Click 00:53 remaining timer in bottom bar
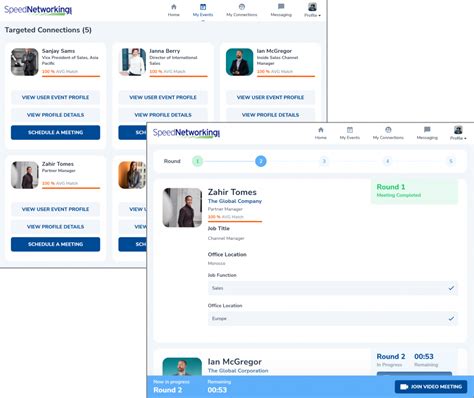Image resolution: width=474 pixels, height=398 pixels. tap(217, 390)
